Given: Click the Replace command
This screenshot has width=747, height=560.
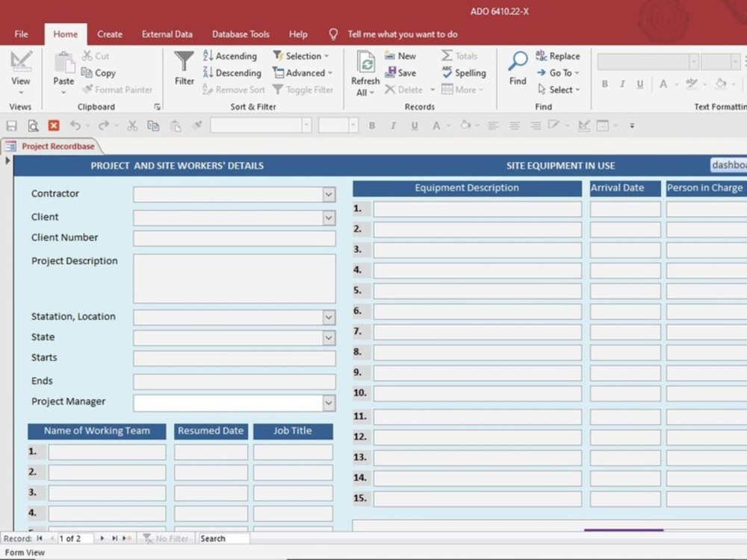Looking at the screenshot, I should [558, 56].
